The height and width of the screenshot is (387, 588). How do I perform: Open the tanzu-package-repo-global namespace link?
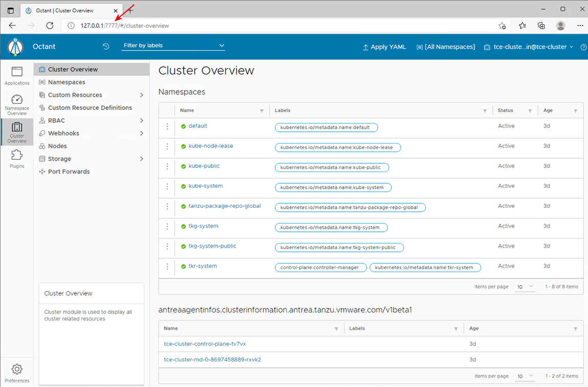[x=225, y=206]
